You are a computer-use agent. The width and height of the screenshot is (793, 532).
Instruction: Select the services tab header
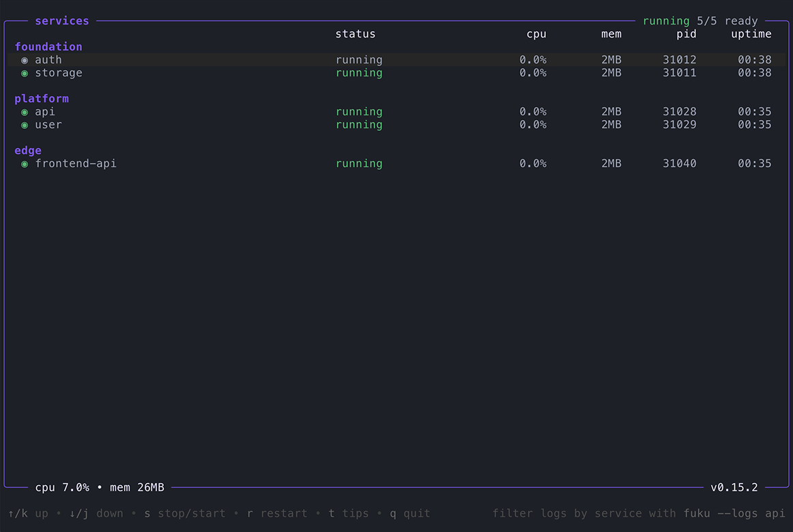[62, 21]
